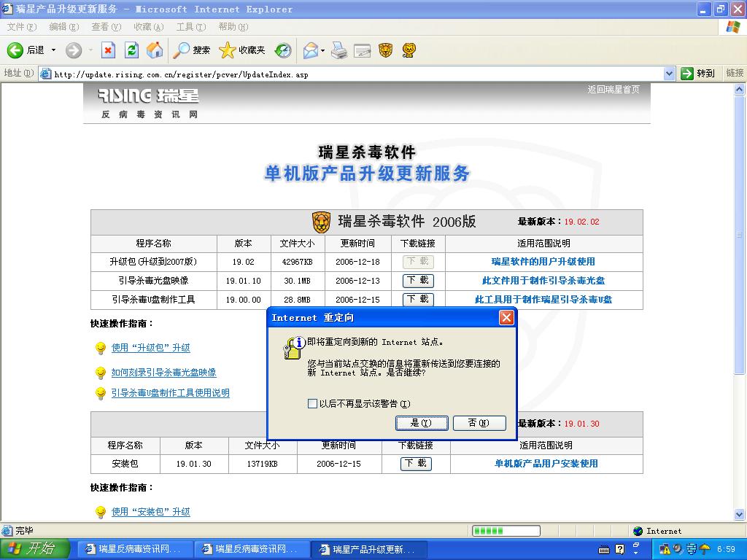
Task: Click the Edit page icon in toolbar
Action: 362,50
